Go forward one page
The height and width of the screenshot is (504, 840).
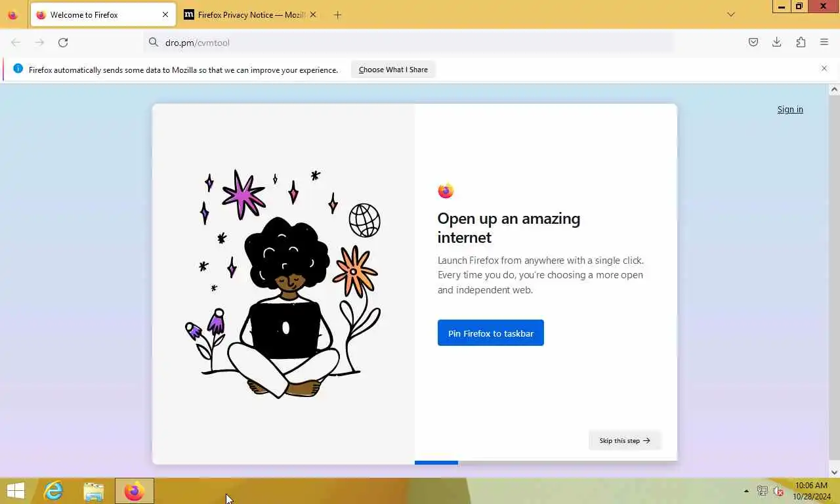click(x=39, y=42)
